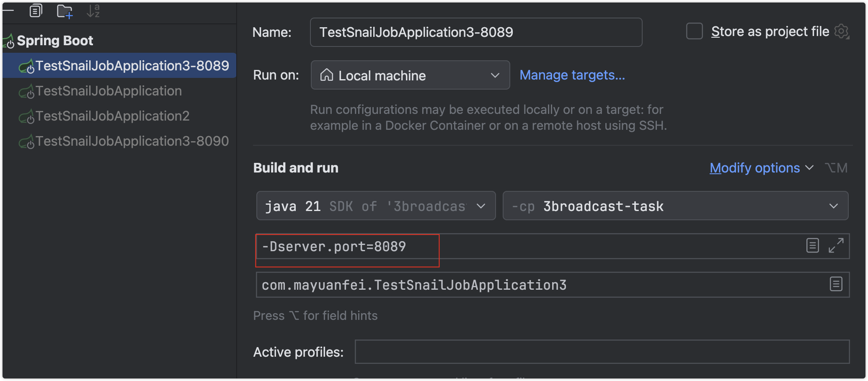Click the new folder icon in toolbar
Image resolution: width=868 pixels, height=381 pixels.
click(x=65, y=11)
